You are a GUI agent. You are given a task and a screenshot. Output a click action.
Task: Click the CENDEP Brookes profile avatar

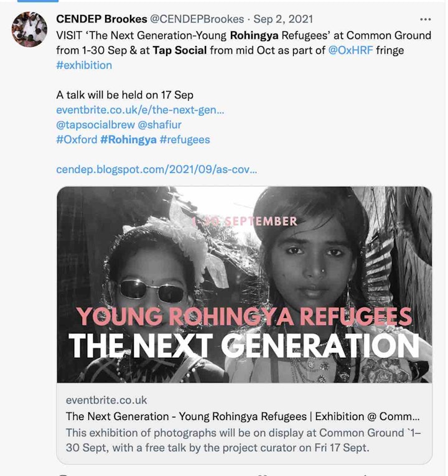pos(29,29)
